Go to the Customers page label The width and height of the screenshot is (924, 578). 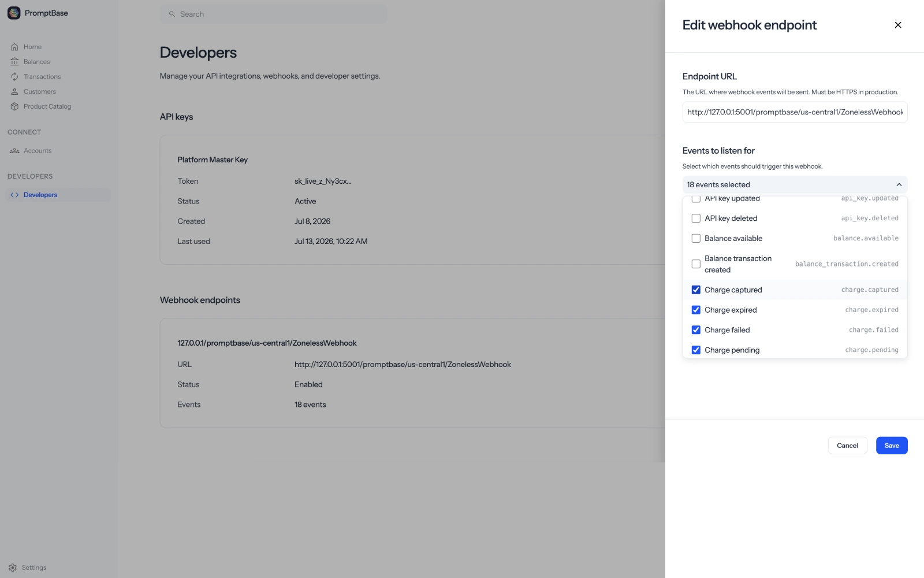click(40, 91)
